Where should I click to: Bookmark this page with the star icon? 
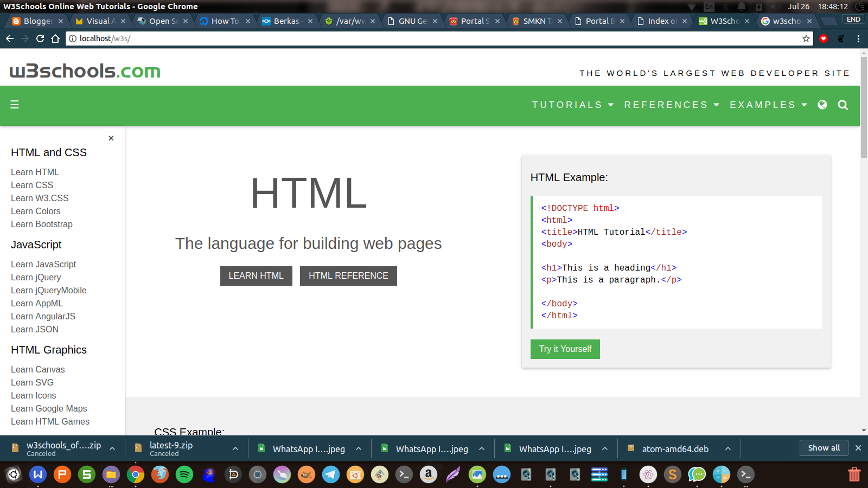[806, 38]
